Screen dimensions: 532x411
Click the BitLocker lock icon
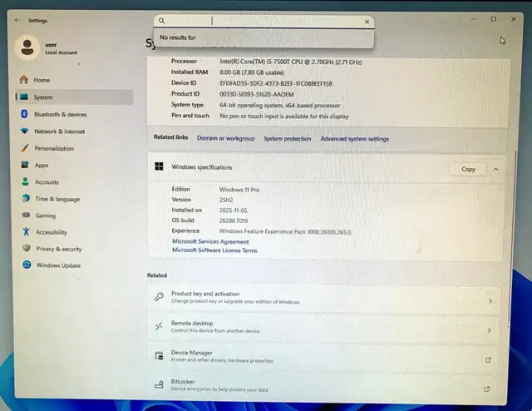pos(159,384)
